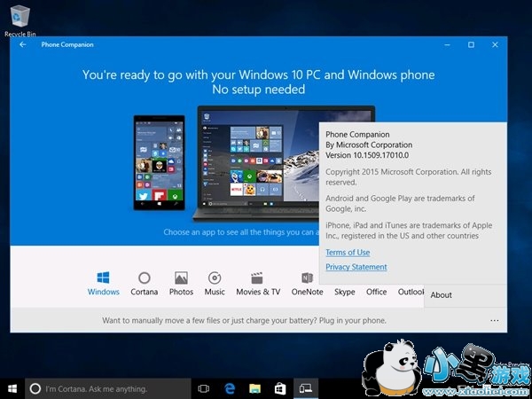The width and height of the screenshot is (532, 399).
Task: Open the three-dot more options menu
Action: tap(495, 321)
